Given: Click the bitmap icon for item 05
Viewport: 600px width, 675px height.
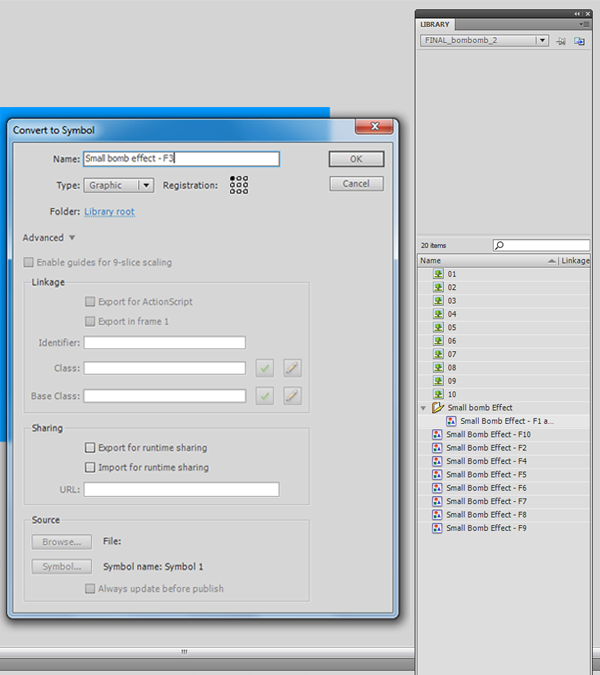Looking at the screenshot, I should (x=438, y=327).
